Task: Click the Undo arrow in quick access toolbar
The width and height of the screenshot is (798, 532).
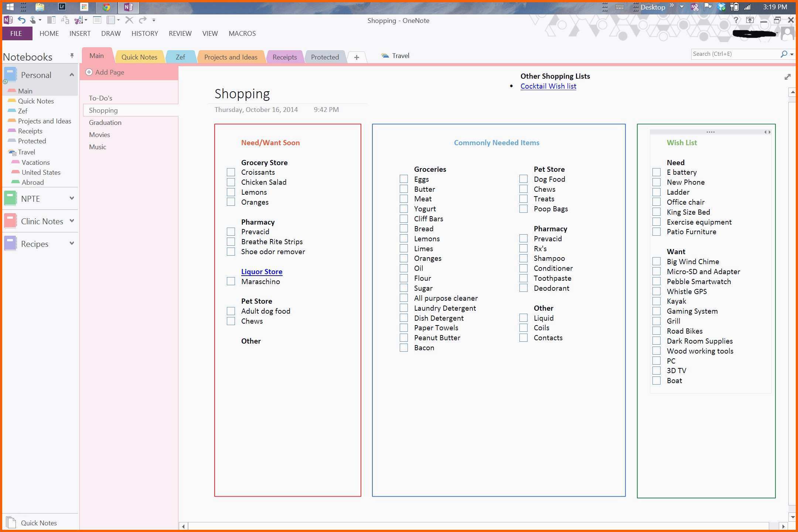Action: (21, 20)
